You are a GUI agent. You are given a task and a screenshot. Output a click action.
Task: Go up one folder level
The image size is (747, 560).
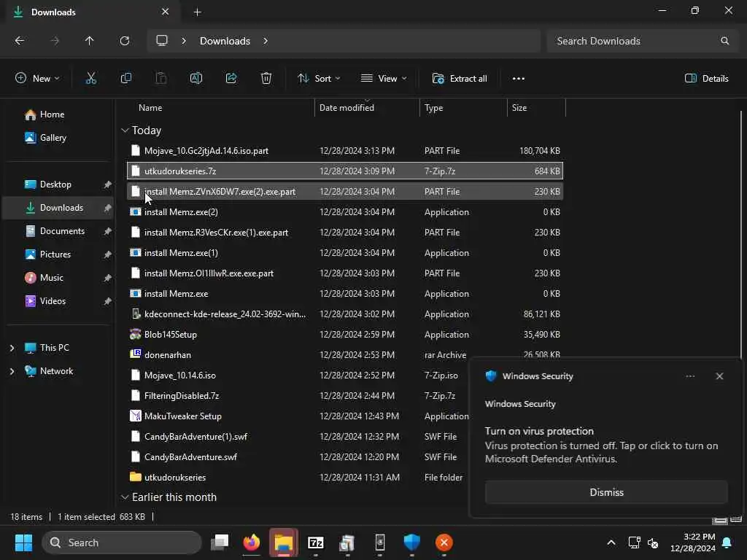(x=89, y=41)
